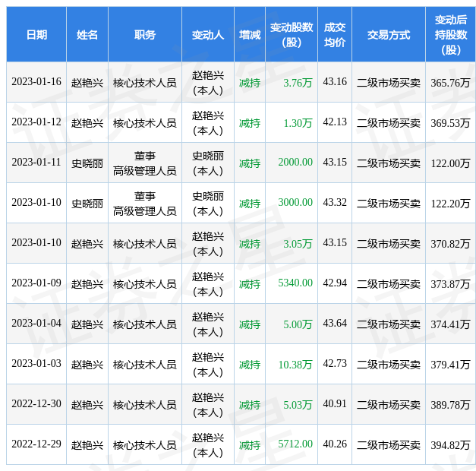The image size is (476, 471).
Task: Click the 10.38万 share change value
Action: (x=295, y=365)
